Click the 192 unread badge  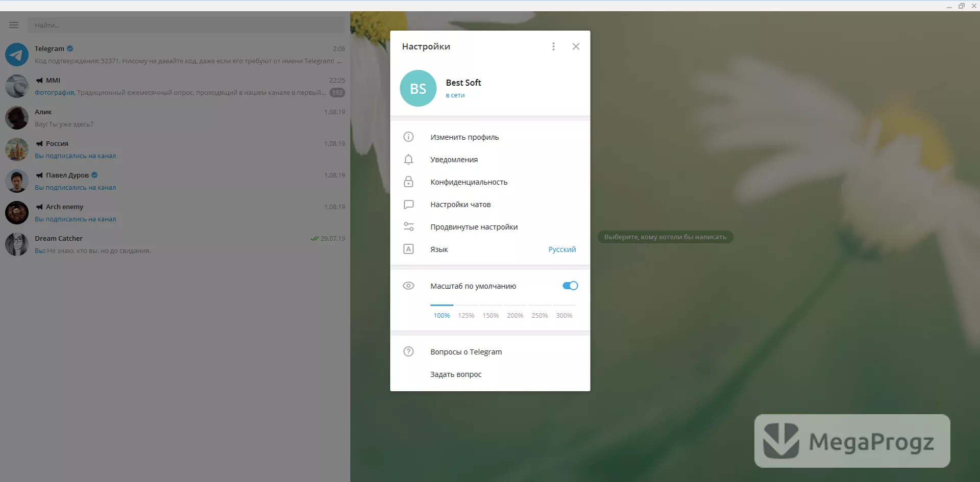click(x=337, y=93)
